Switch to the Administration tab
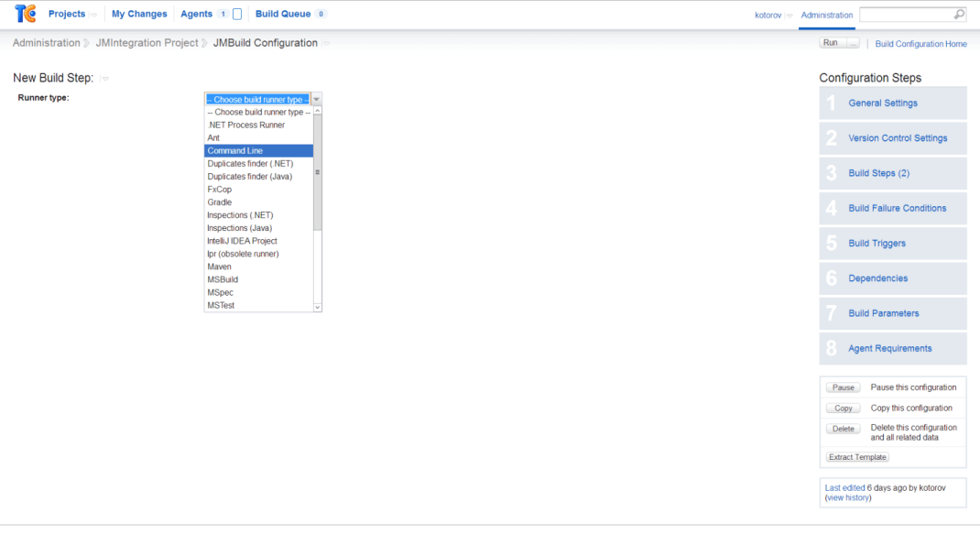980x534 pixels. click(826, 15)
